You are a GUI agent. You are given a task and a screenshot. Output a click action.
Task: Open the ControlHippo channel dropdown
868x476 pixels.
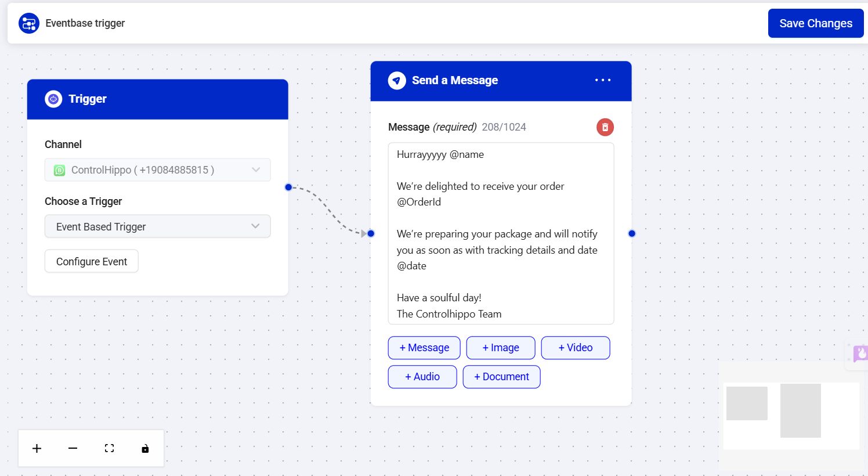tap(158, 170)
